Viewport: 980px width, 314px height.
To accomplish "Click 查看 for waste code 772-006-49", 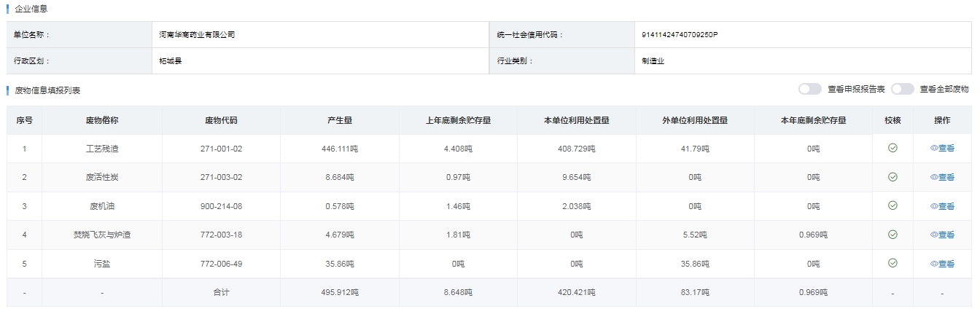I will click(942, 264).
